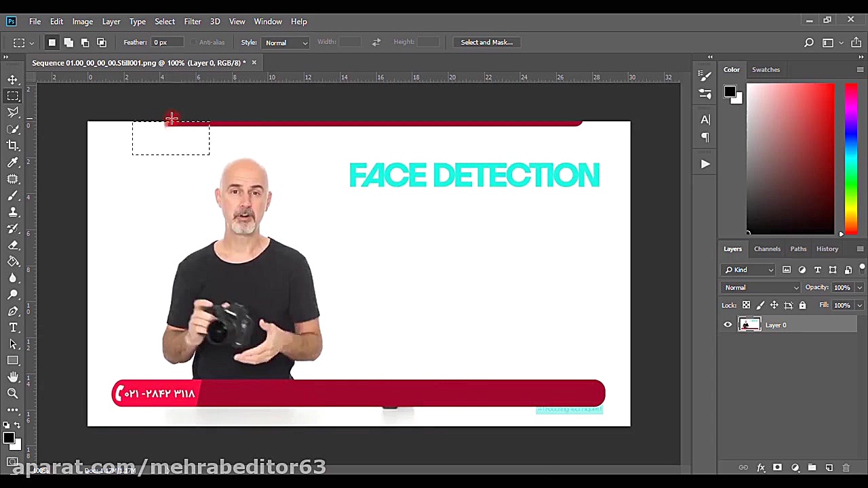Toggle lock position
The image size is (868, 488).
[x=774, y=305]
